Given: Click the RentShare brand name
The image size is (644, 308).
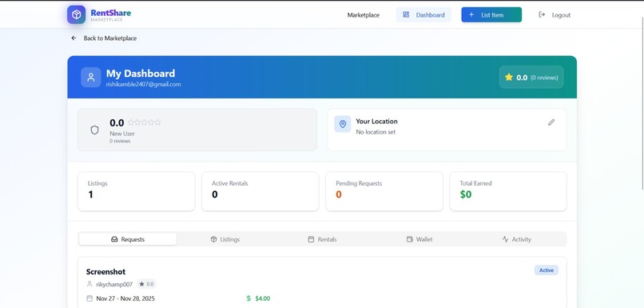Looking at the screenshot, I should tap(111, 13).
